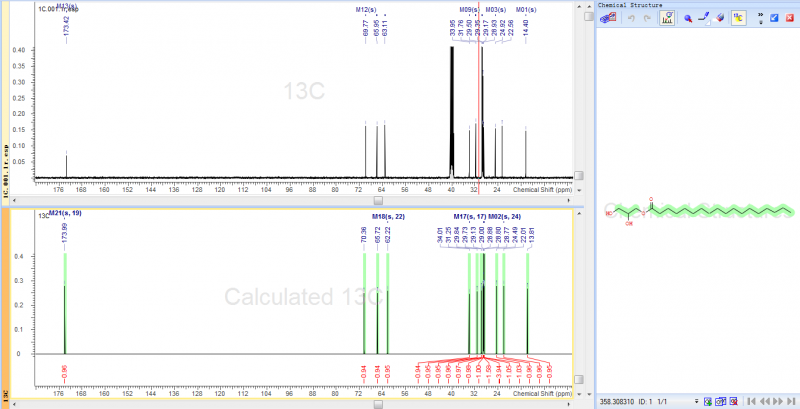
Task: Expand more toolbar options chevron
Action: (761, 17)
